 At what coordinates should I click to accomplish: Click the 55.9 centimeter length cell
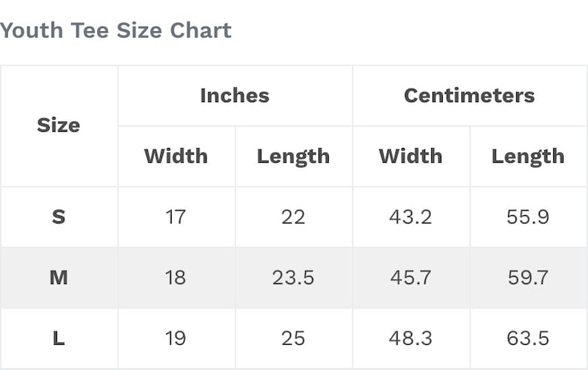click(528, 217)
